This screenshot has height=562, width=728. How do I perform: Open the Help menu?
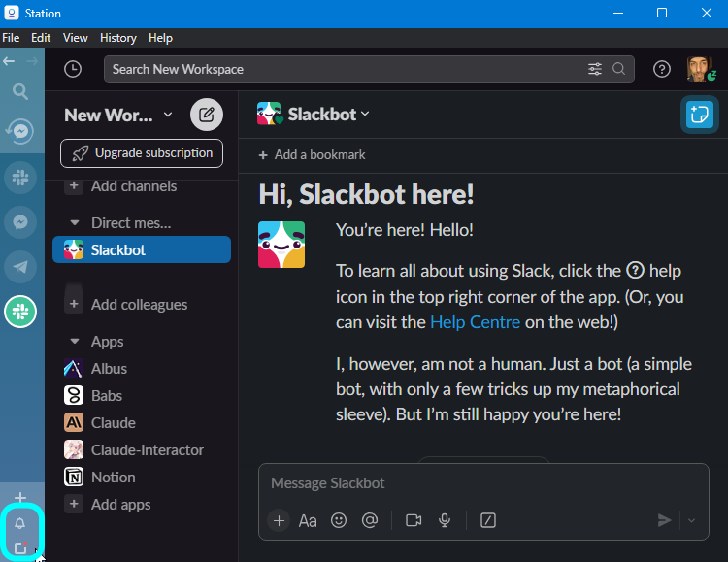160,38
